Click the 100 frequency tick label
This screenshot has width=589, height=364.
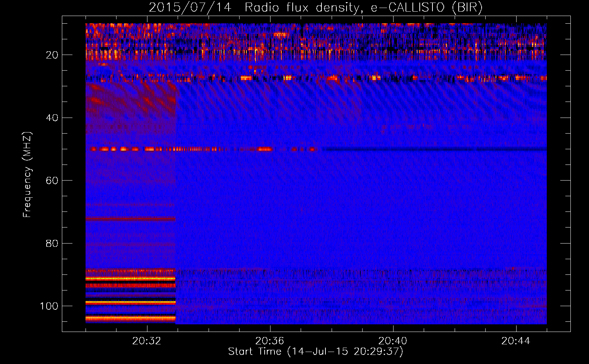coord(49,306)
